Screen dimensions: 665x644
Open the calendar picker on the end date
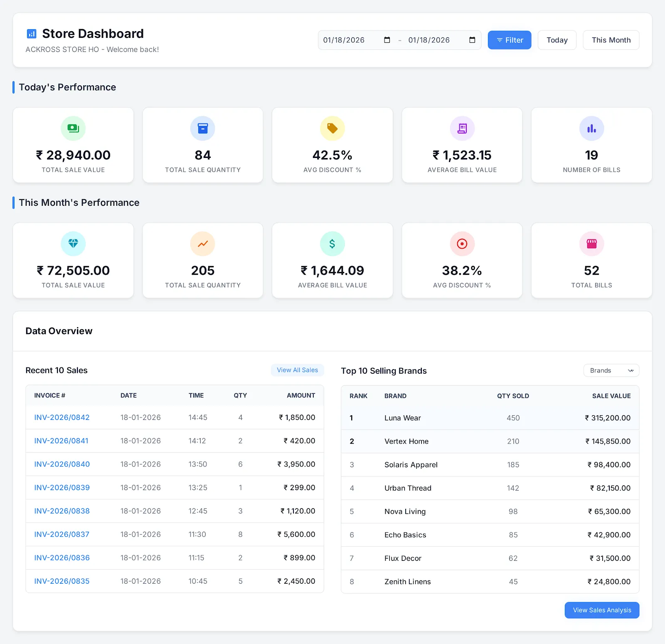(472, 40)
